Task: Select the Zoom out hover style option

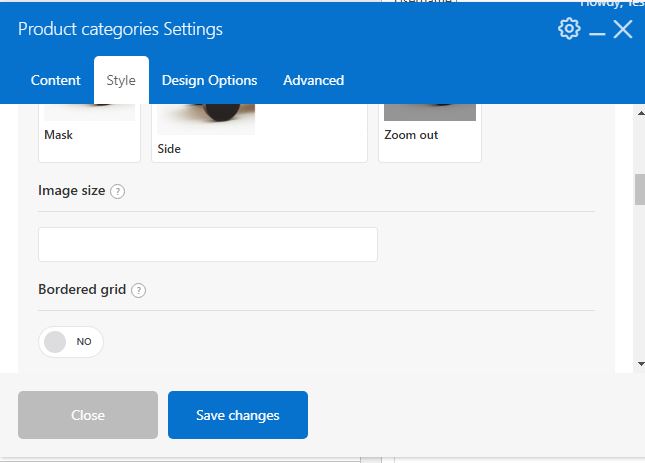Action: pyautogui.click(x=430, y=132)
